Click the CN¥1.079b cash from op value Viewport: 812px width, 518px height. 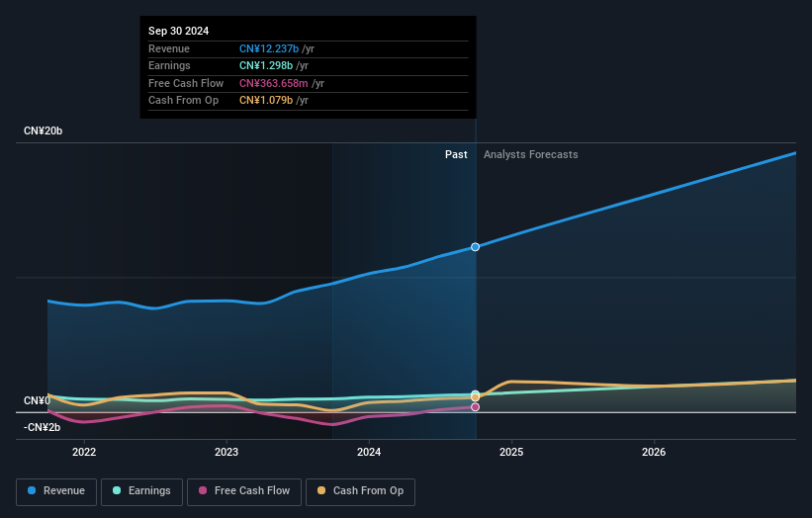point(266,101)
